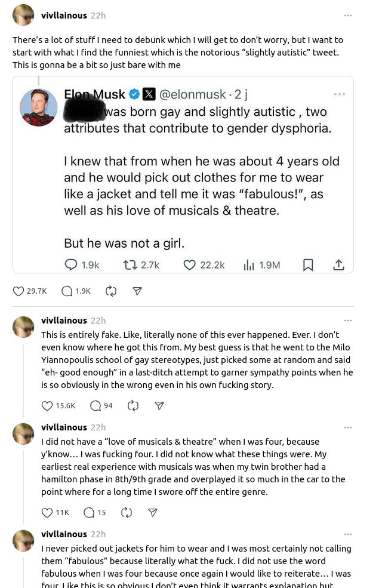Open replies on the main post (1.9K)
Viewport: 379px width, 588px height.
coord(67,291)
